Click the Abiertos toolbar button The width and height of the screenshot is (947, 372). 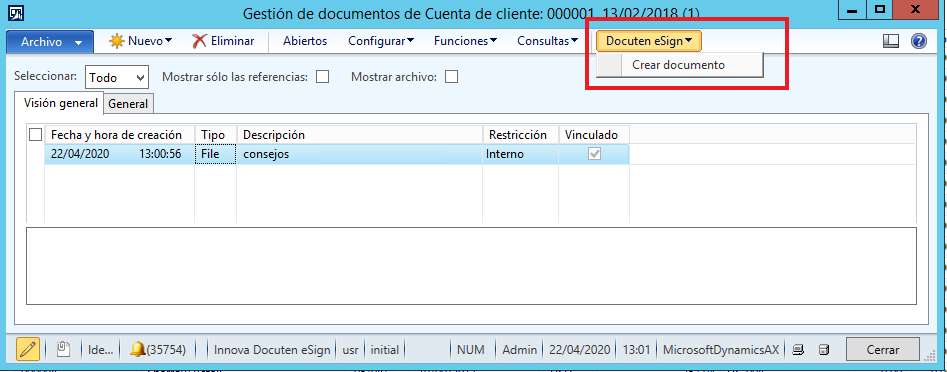(305, 41)
